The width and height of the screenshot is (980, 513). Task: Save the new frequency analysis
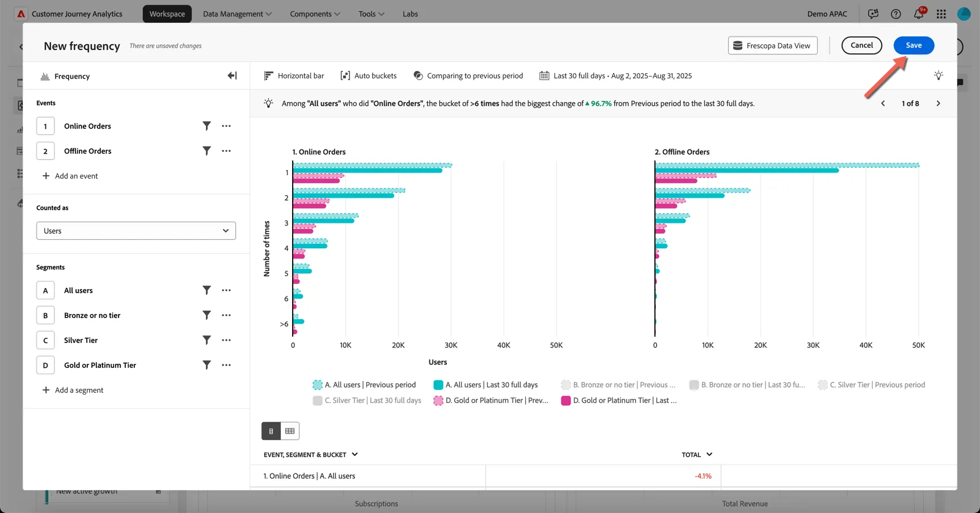tap(914, 45)
